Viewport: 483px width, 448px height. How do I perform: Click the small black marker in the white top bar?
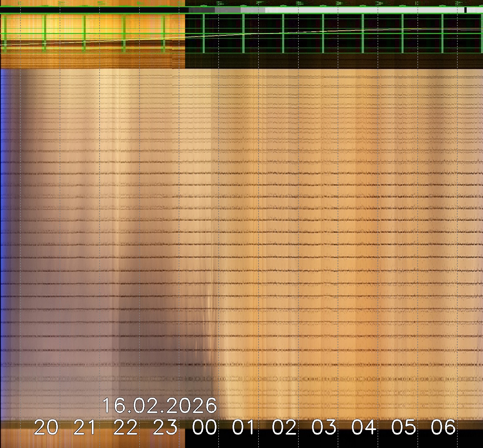[465, 10]
